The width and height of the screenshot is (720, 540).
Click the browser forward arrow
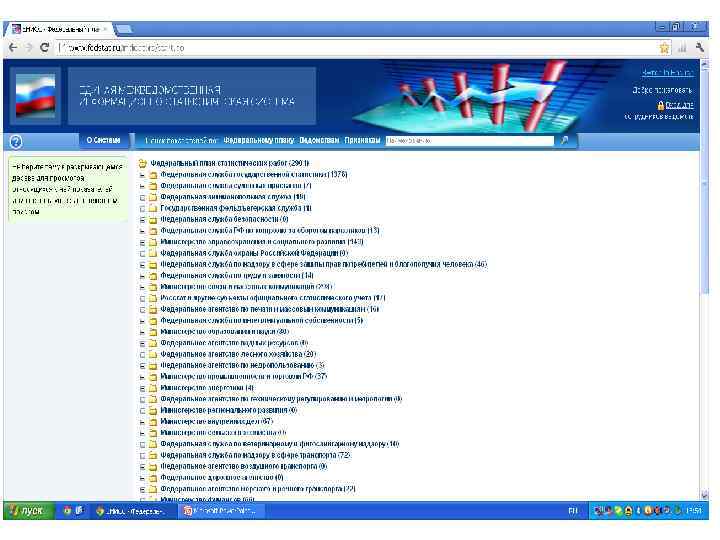[29, 47]
